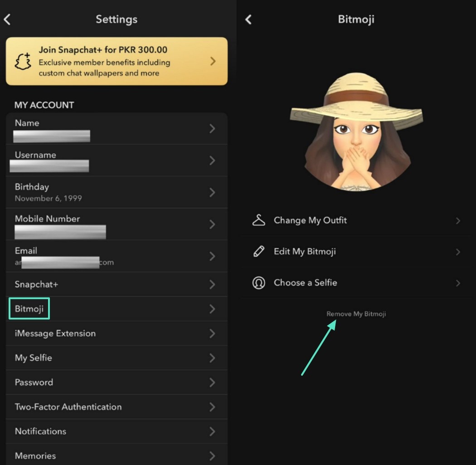The image size is (476, 465).
Task: Open the iMessage Extension settings
Action: click(x=117, y=334)
